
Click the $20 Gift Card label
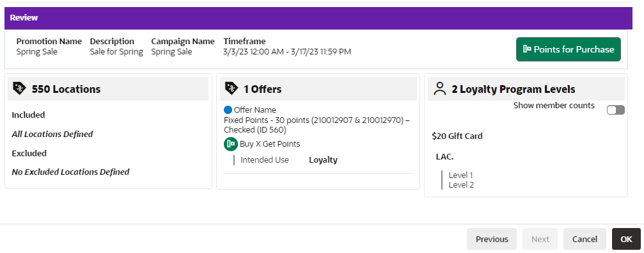pos(457,136)
